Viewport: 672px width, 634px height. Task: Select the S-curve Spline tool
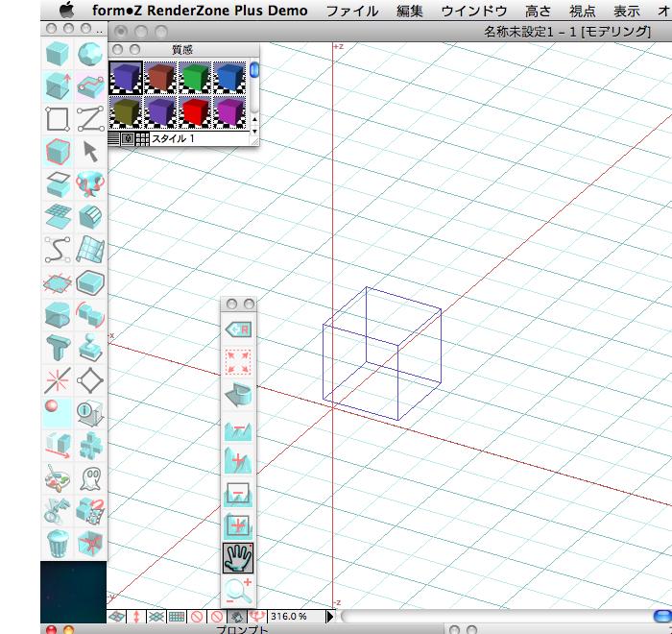coord(58,249)
